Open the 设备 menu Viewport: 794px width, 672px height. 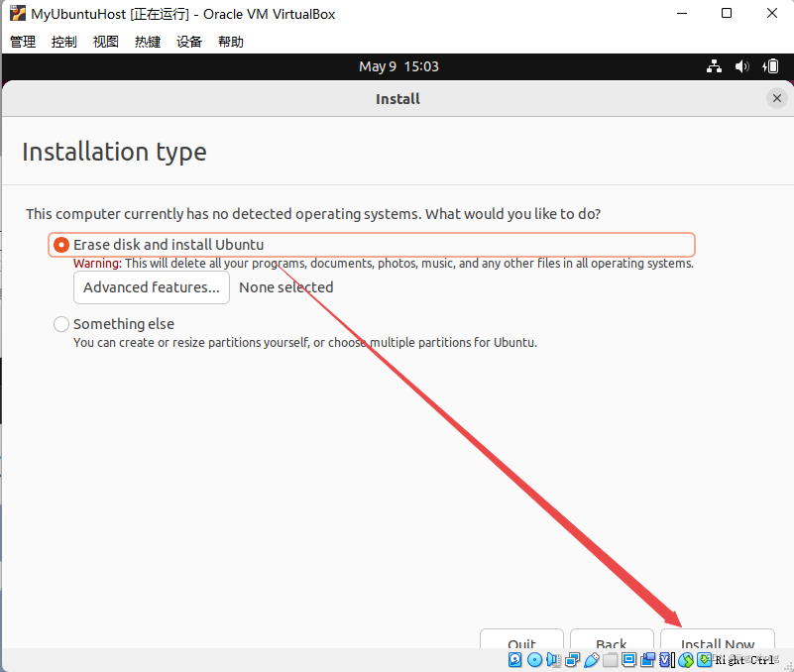coord(189,42)
